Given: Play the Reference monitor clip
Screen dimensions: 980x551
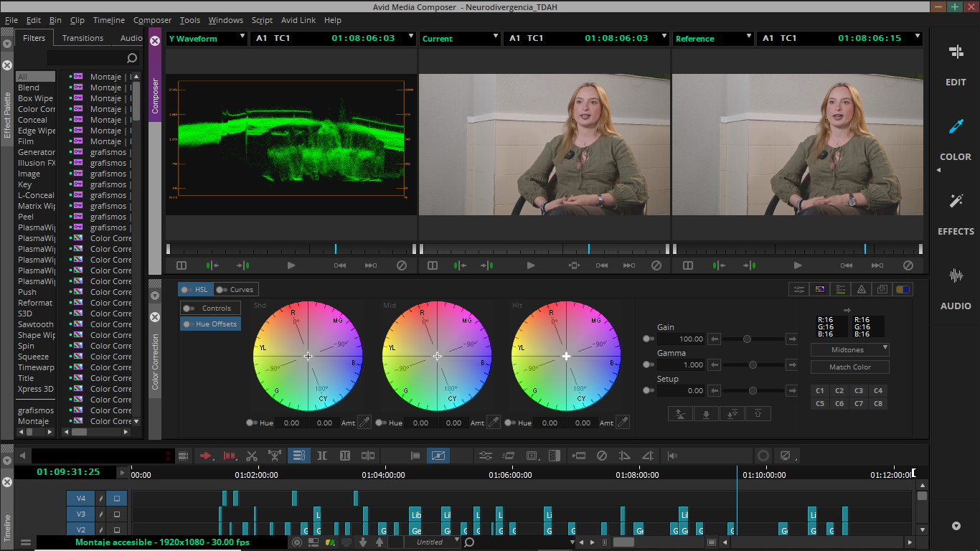Looking at the screenshot, I should click(798, 265).
